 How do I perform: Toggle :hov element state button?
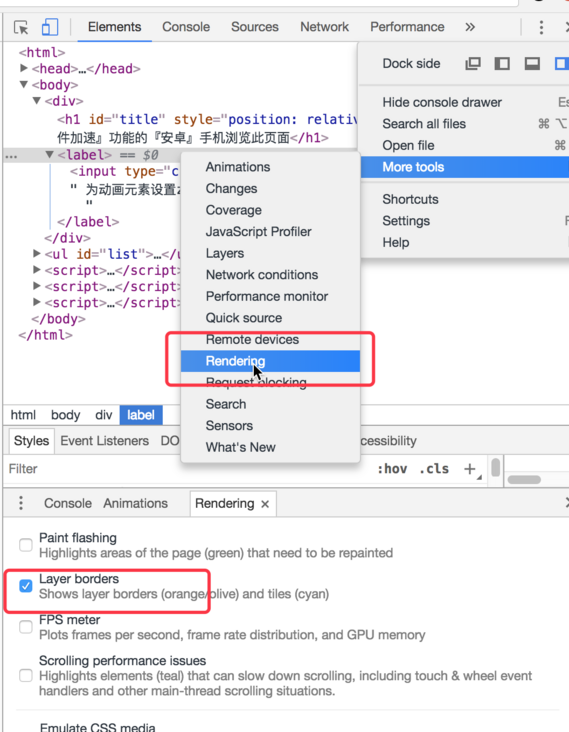click(392, 469)
